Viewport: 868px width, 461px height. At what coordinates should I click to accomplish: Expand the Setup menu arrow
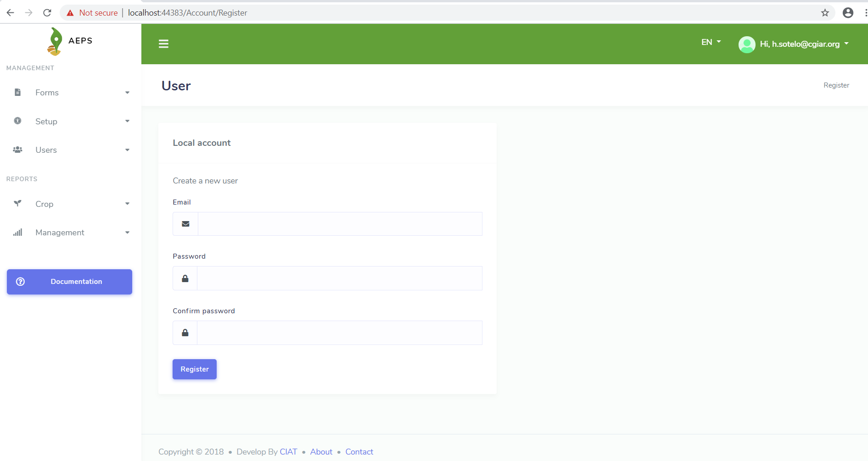tap(127, 121)
